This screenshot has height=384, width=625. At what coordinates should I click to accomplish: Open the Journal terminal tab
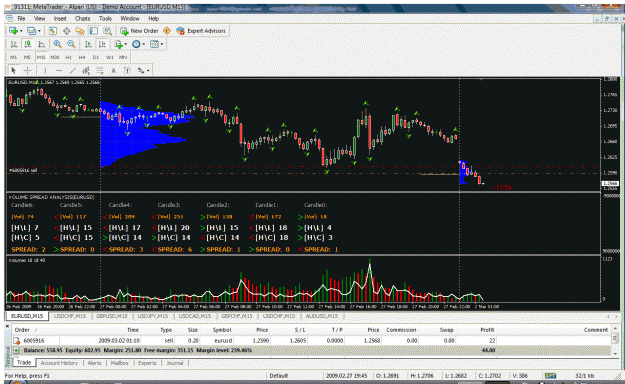click(x=175, y=363)
